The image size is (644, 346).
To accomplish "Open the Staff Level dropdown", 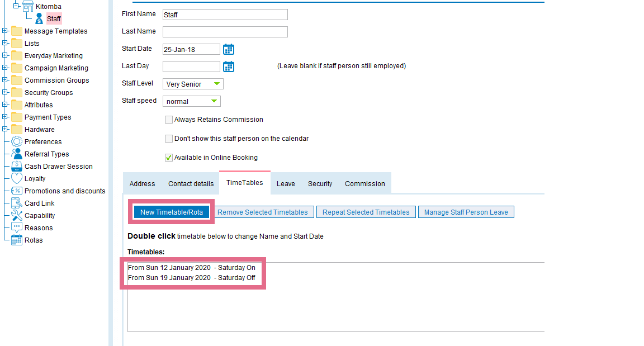I will [193, 84].
